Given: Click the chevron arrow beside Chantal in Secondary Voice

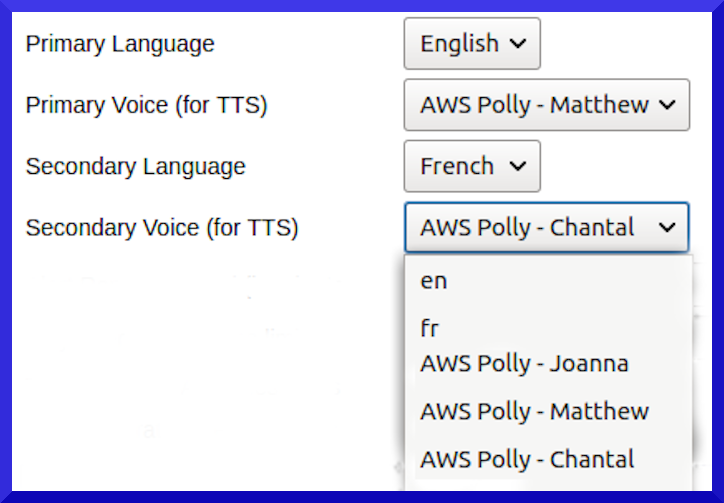Looking at the screenshot, I should pos(667,228).
